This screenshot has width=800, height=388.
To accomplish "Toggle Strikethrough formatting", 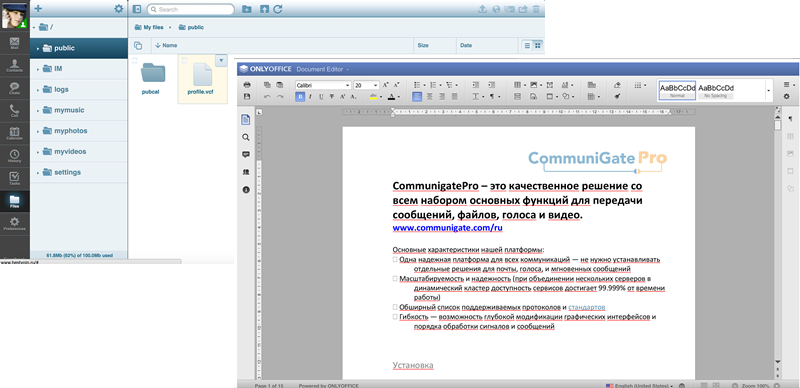I will pos(332,96).
